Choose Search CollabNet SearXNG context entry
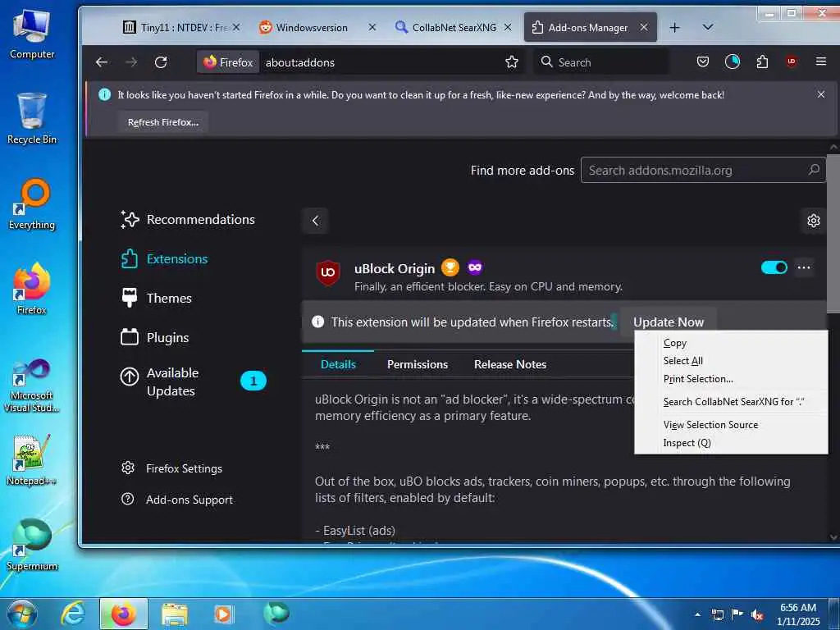 point(731,402)
